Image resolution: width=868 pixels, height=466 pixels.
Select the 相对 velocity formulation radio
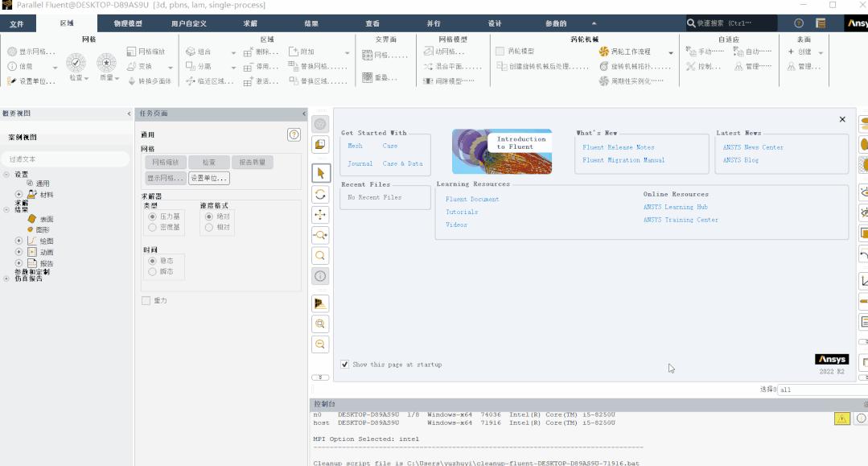[208, 227]
